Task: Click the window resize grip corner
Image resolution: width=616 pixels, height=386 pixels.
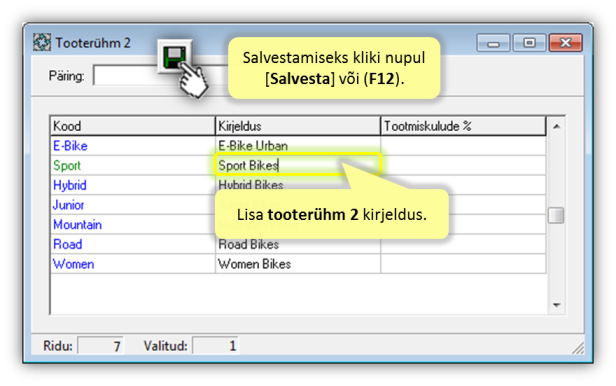Action: point(578,348)
